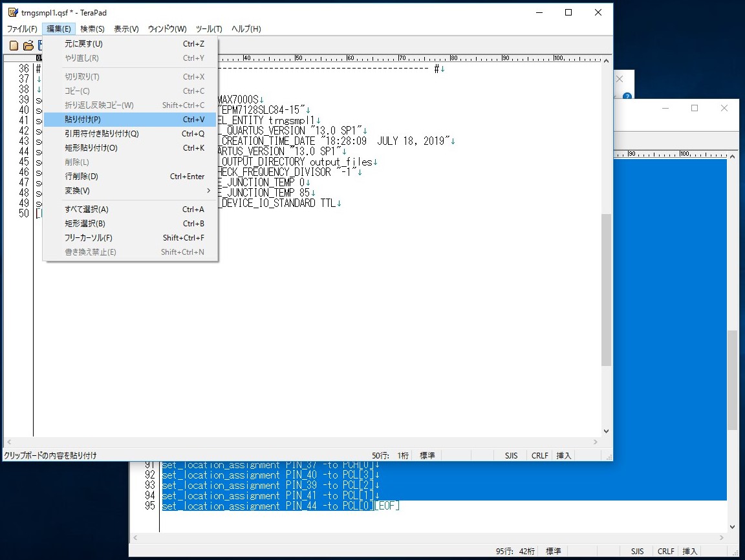The height and width of the screenshot is (560, 745).
Task: Click the scroll down arrow in front window
Action: [x=606, y=431]
